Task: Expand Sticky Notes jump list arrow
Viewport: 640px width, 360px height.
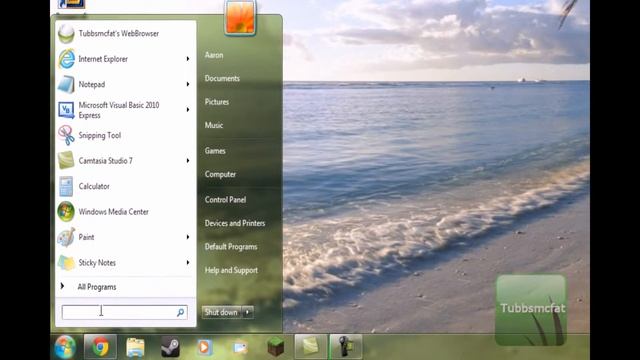Action: (x=188, y=262)
